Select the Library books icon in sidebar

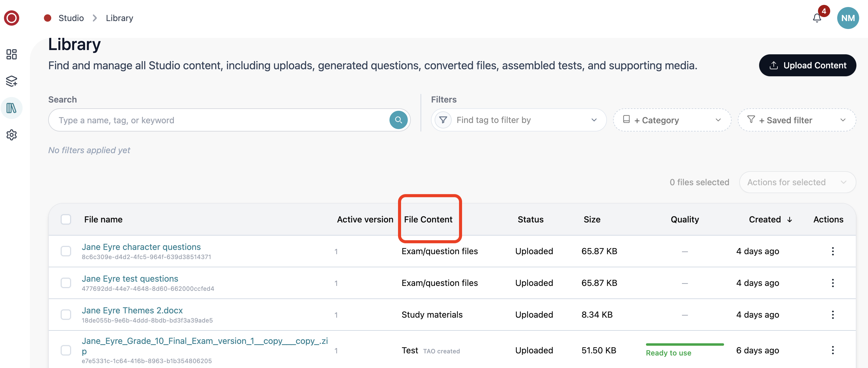pos(12,108)
